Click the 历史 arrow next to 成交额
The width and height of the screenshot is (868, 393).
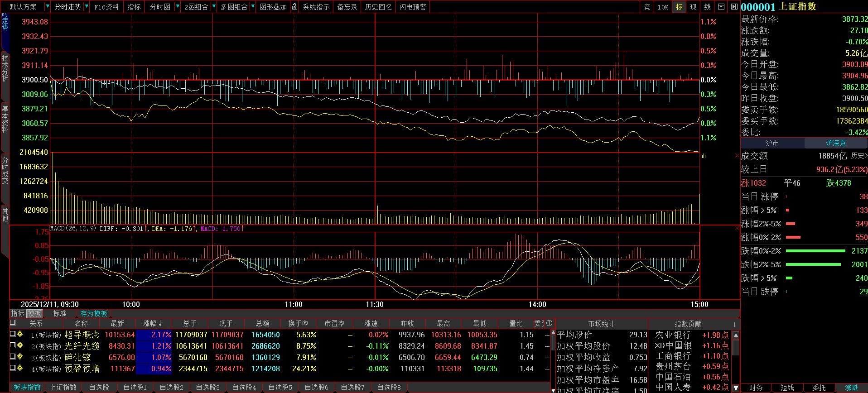pos(859,156)
